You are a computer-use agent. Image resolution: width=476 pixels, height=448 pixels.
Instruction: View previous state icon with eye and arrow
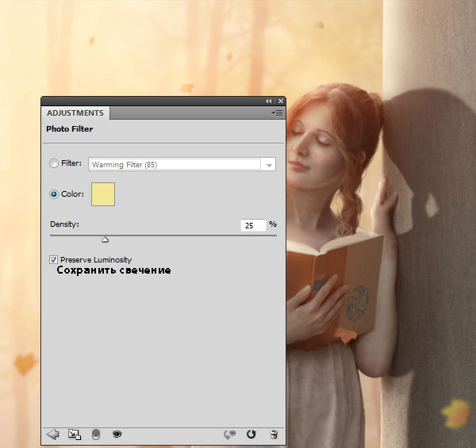tap(230, 435)
